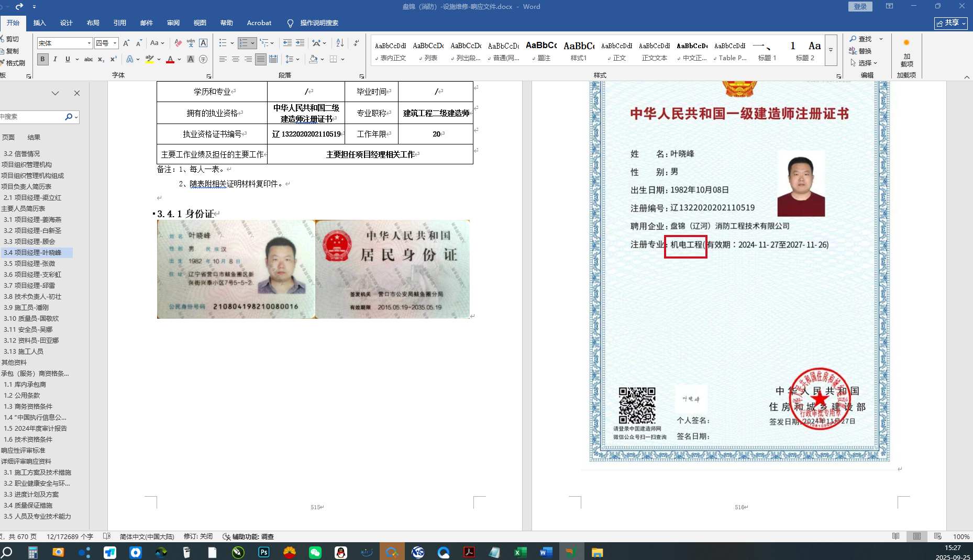Open the phonetic guide (wén) tool
This screenshot has width=973, height=560.
pyautogui.click(x=191, y=43)
